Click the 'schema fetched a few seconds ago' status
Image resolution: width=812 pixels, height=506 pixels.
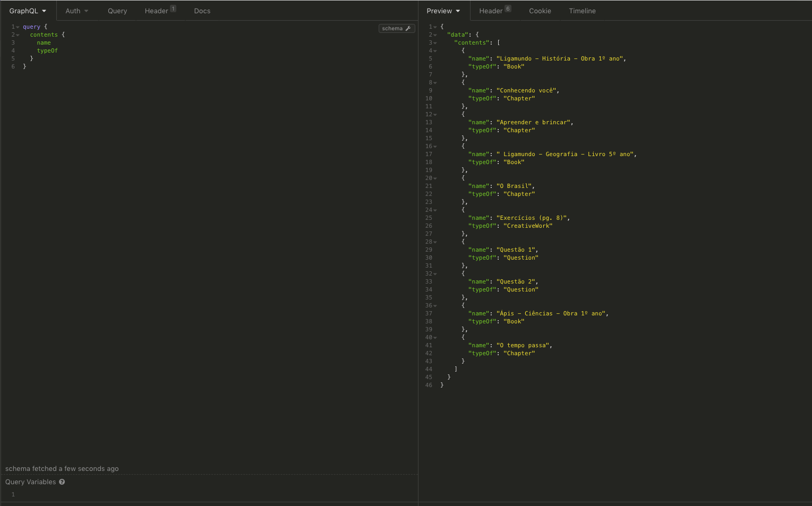(x=62, y=468)
